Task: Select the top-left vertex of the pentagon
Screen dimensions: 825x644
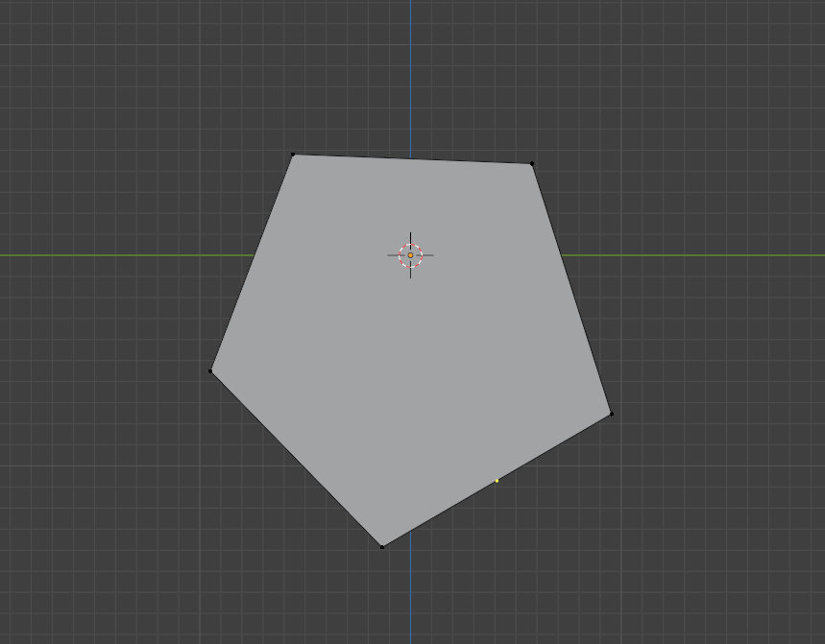Action: 293,154
